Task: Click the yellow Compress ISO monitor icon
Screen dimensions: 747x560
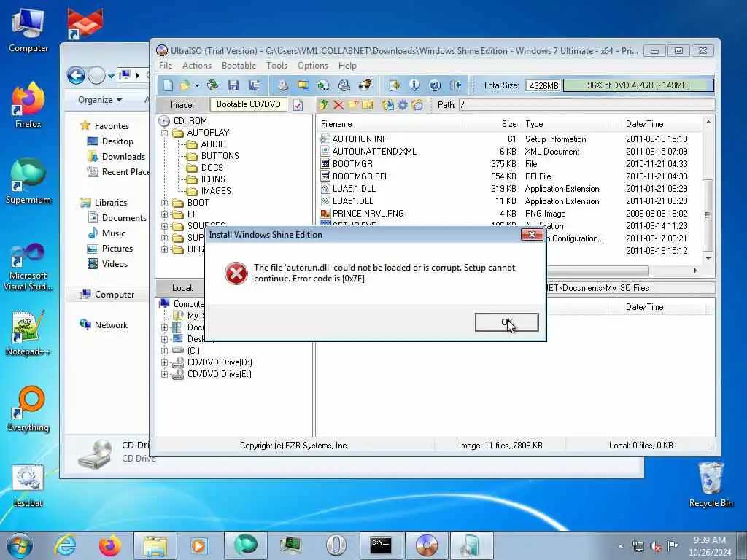Action: pos(303,85)
